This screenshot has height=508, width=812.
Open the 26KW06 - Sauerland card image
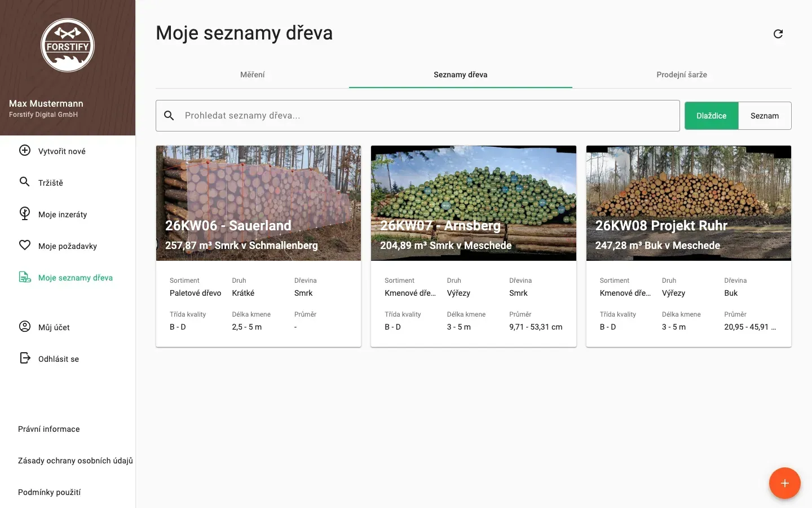pos(258,203)
